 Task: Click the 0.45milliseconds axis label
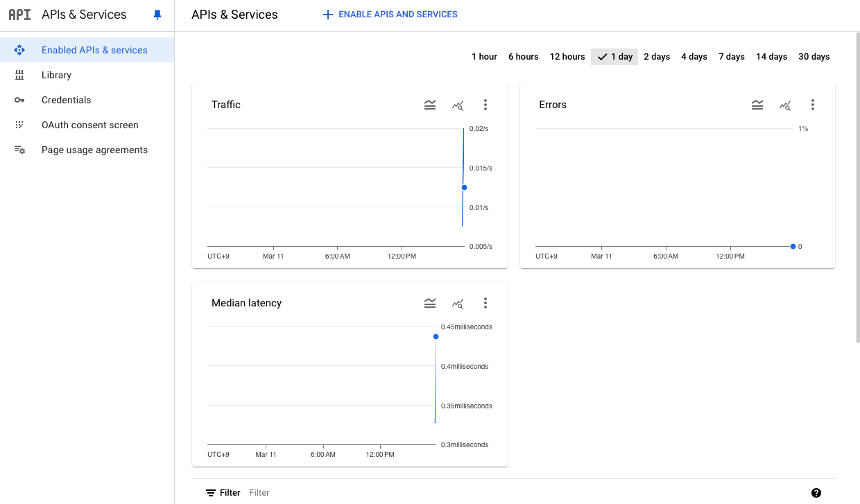(467, 327)
